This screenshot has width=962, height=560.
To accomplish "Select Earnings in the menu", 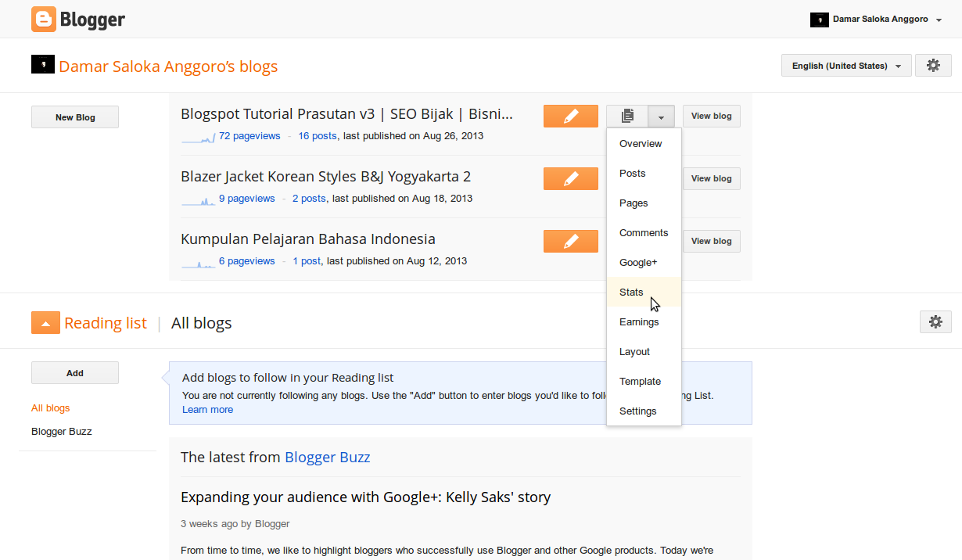I will coord(639,321).
